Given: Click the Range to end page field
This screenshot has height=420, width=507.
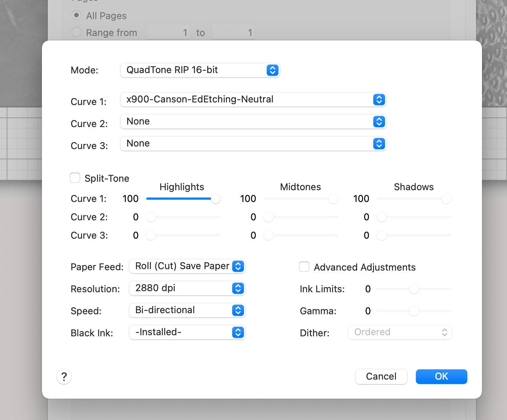Looking at the screenshot, I should point(233,33).
